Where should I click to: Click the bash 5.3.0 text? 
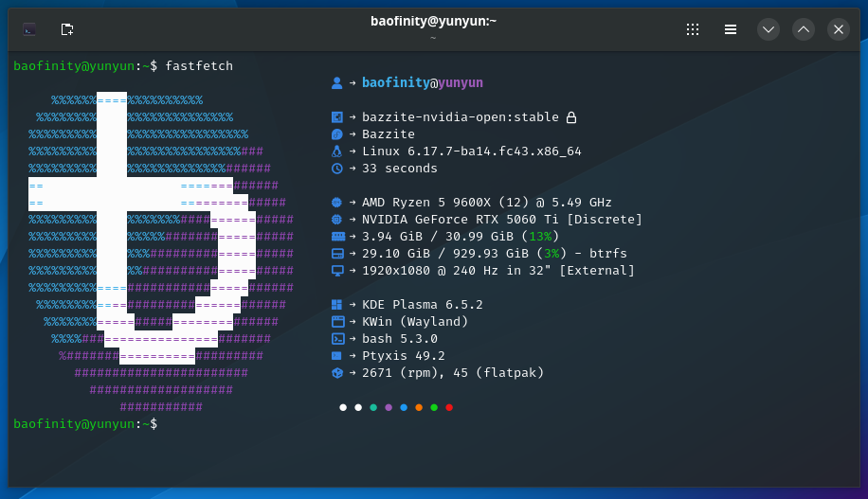400,339
